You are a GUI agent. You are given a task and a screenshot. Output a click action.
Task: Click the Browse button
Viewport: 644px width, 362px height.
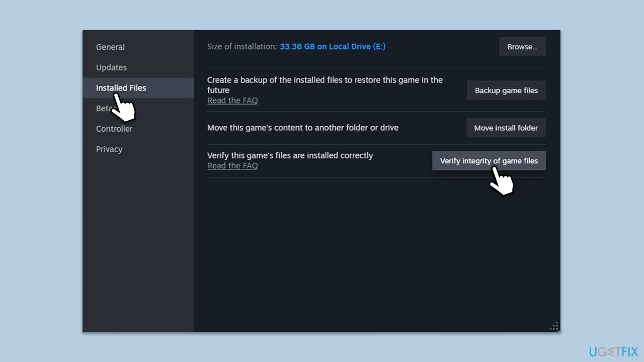click(x=522, y=47)
